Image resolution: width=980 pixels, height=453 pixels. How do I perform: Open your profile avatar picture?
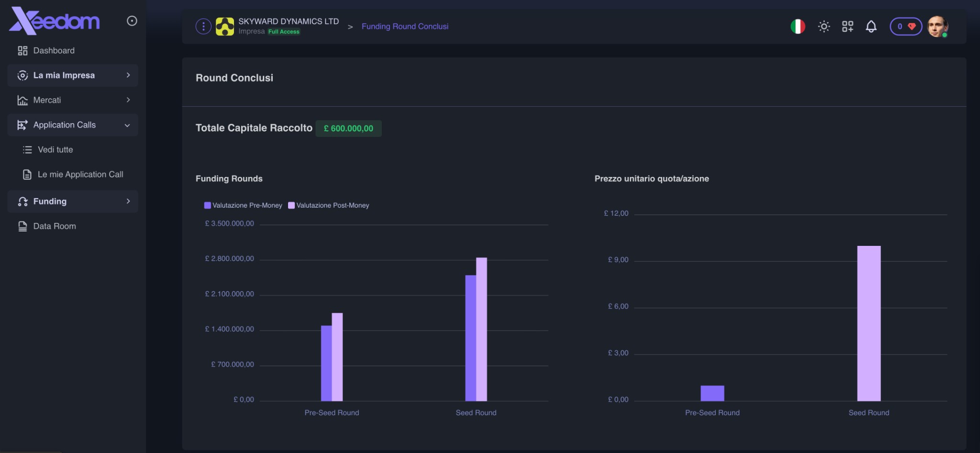(x=937, y=26)
